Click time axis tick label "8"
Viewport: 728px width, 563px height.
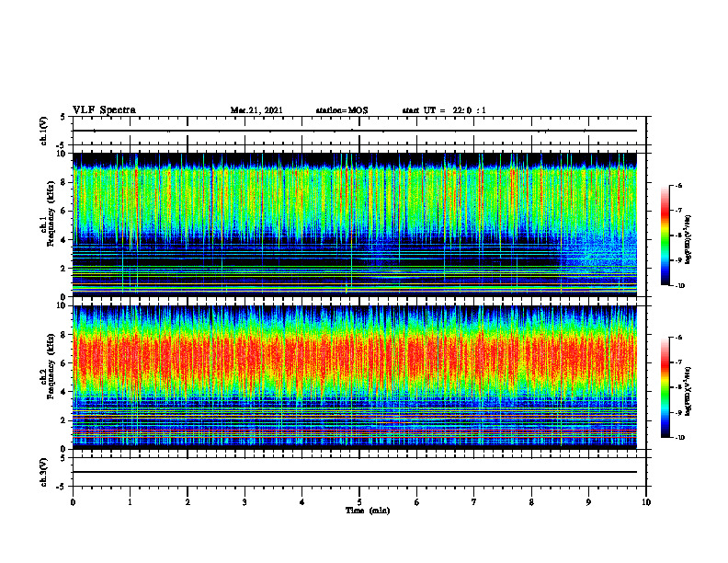click(x=531, y=502)
